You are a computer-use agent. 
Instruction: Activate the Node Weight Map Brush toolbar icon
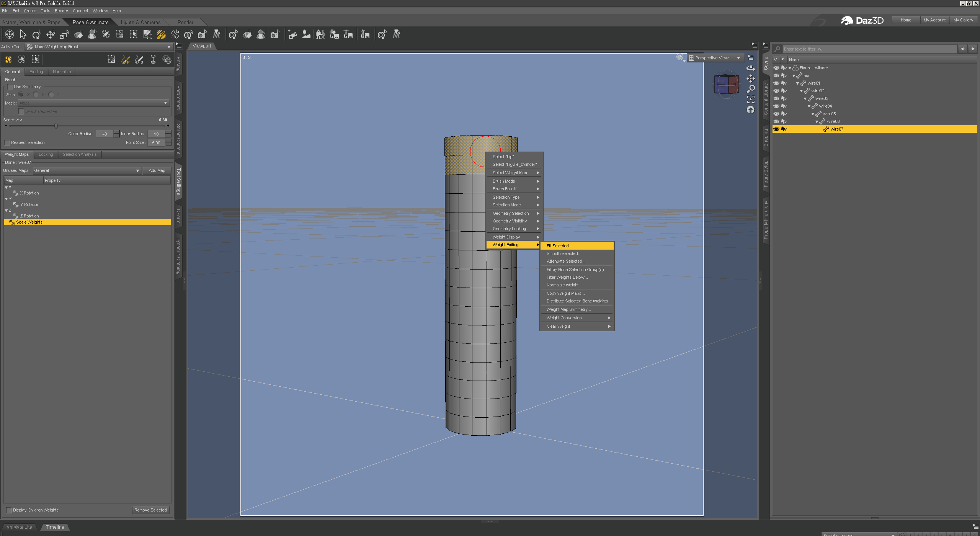point(161,35)
